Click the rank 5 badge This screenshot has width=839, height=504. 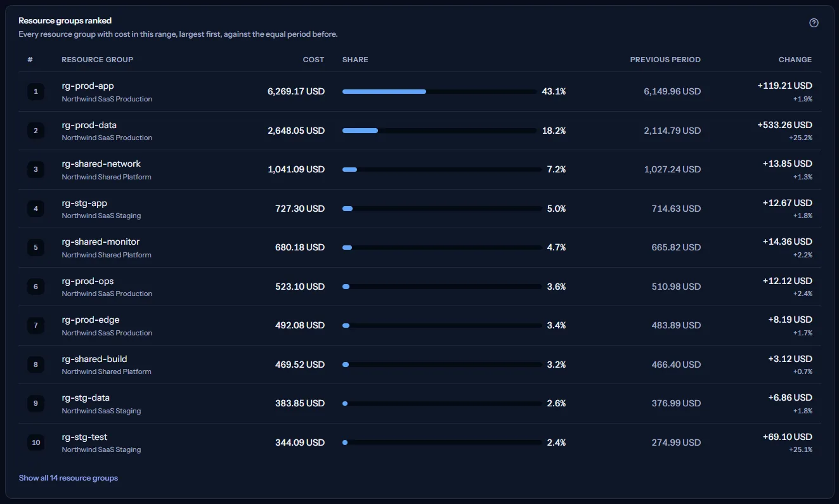point(36,248)
